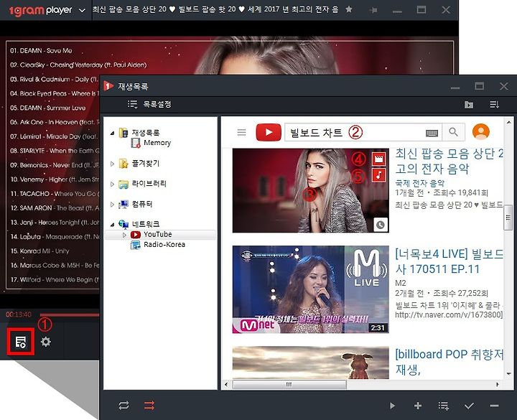This screenshot has width=517, height=420.
Task: Click vertical scrollbar thumb in YouTube pane
Action: [x=508, y=218]
